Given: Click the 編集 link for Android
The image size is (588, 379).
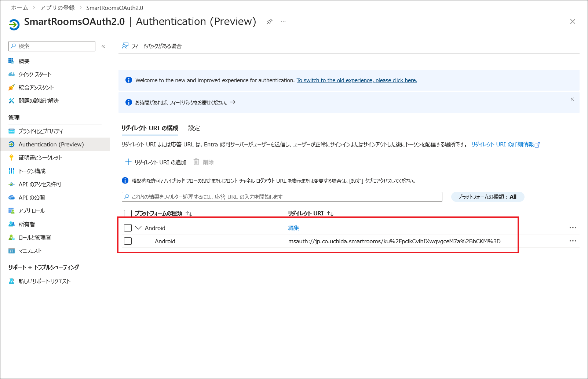Looking at the screenshot, I should click(x=293, y=228).
